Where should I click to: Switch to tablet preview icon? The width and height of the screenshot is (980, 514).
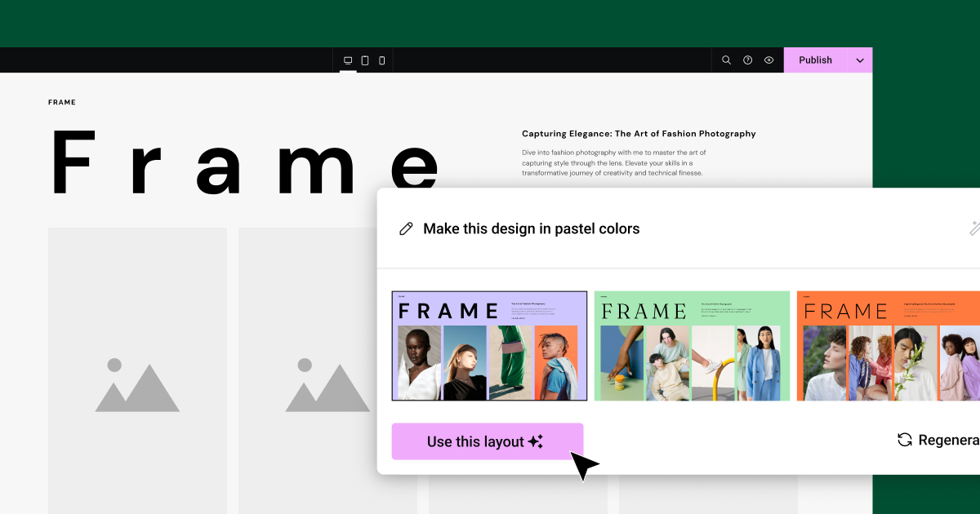click(x=364, y=60)
